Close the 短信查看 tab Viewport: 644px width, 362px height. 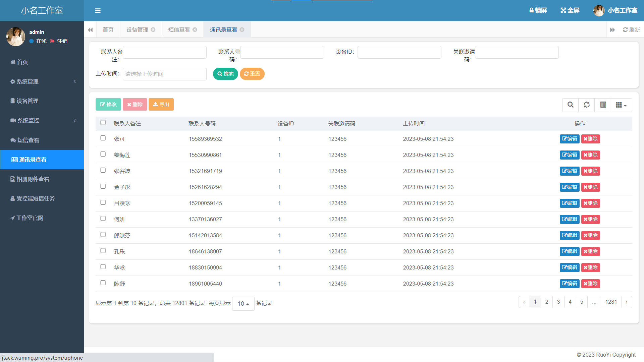click(195, 29)
